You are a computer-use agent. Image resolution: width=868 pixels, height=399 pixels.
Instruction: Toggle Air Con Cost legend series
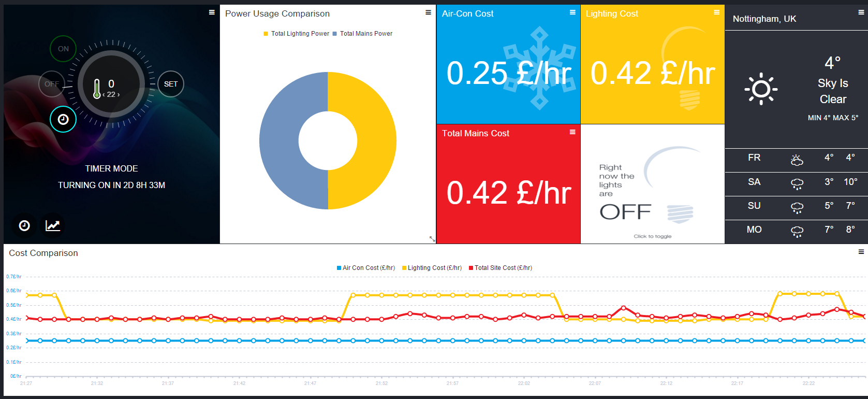(x=366, y=268)
